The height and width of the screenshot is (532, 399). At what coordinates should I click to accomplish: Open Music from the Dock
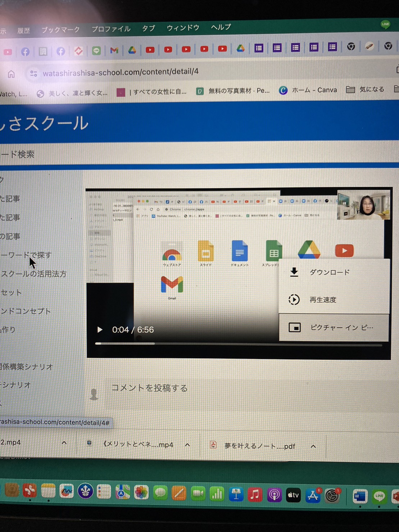255,495
